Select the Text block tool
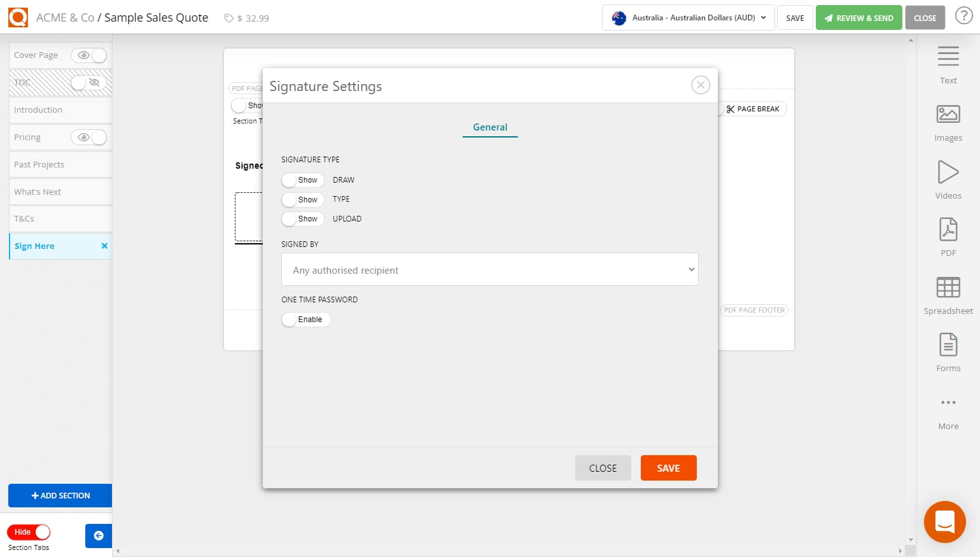 pos(948,64)
